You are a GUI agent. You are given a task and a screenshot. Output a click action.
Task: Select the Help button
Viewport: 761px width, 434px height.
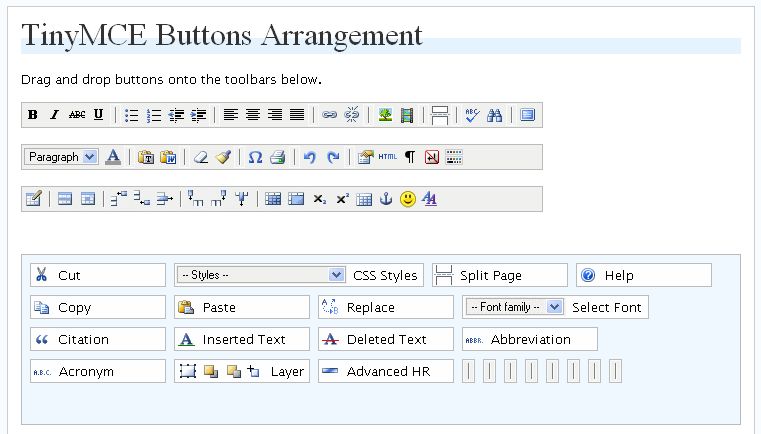click(x=643, y=275)
